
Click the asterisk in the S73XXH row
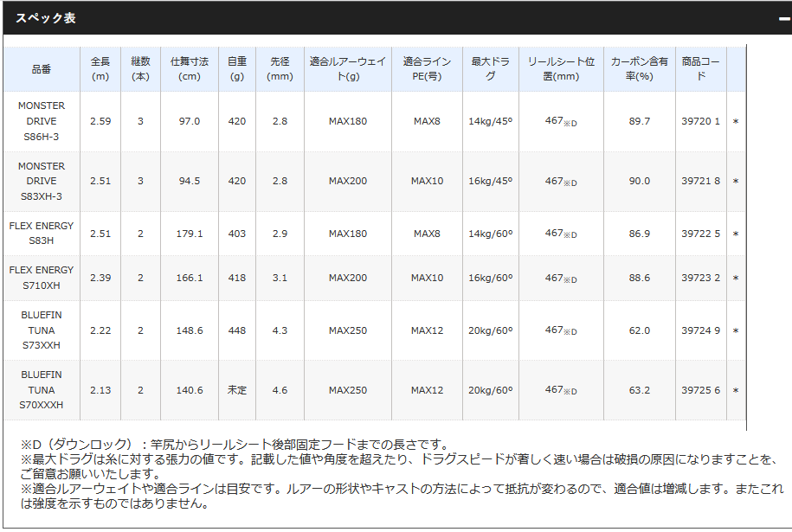click(x=736, y=331)
